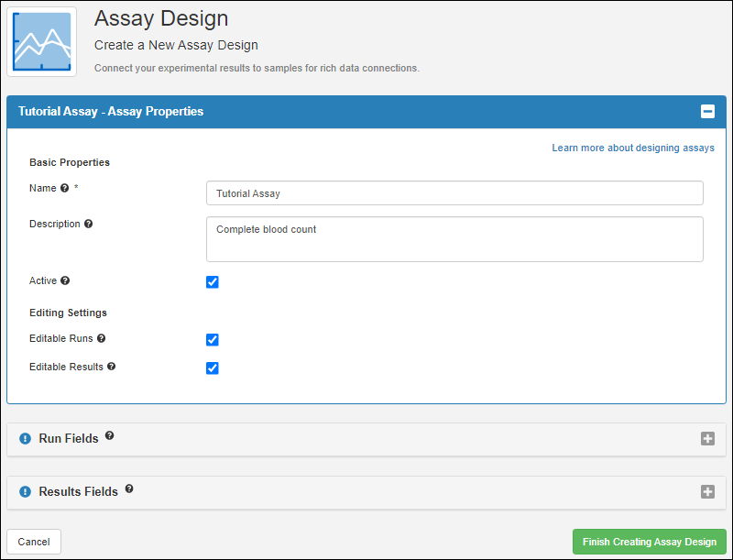Toggle the Editable Runs checkbox

coord(213,340)
